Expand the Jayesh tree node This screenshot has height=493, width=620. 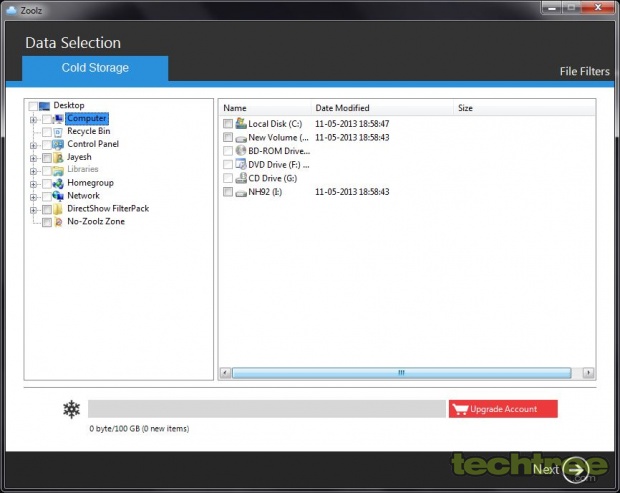click(x=34, y=159)
